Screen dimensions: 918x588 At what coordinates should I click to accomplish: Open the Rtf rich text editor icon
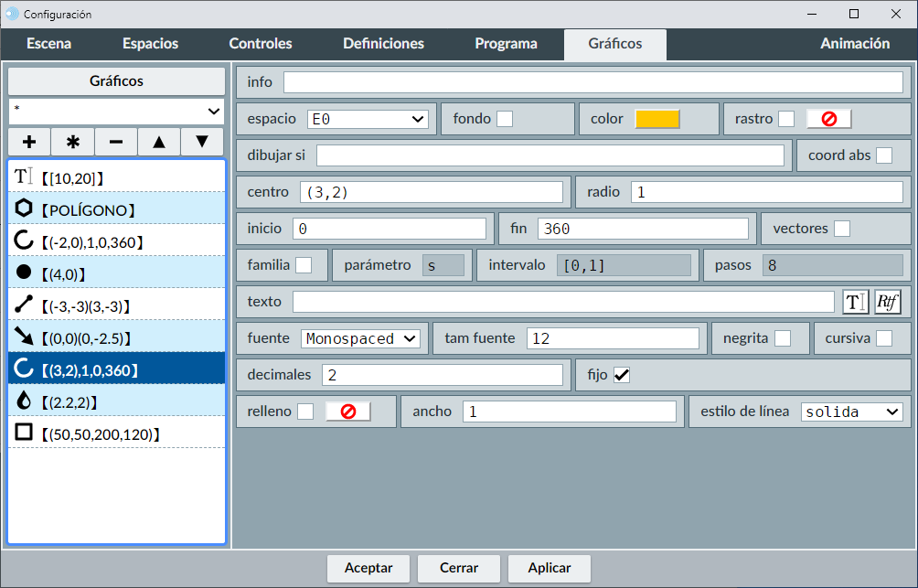[x=887, y=302]
